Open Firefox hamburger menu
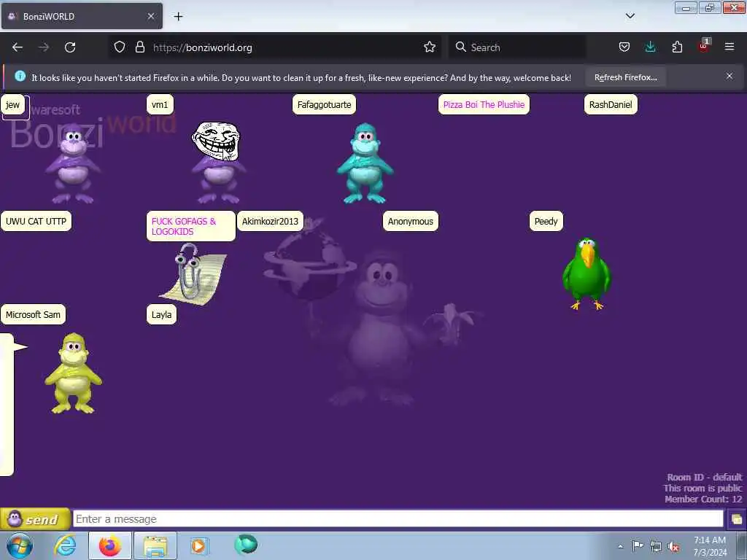This screenshot has width=747, height=560. tap(729, 47)
